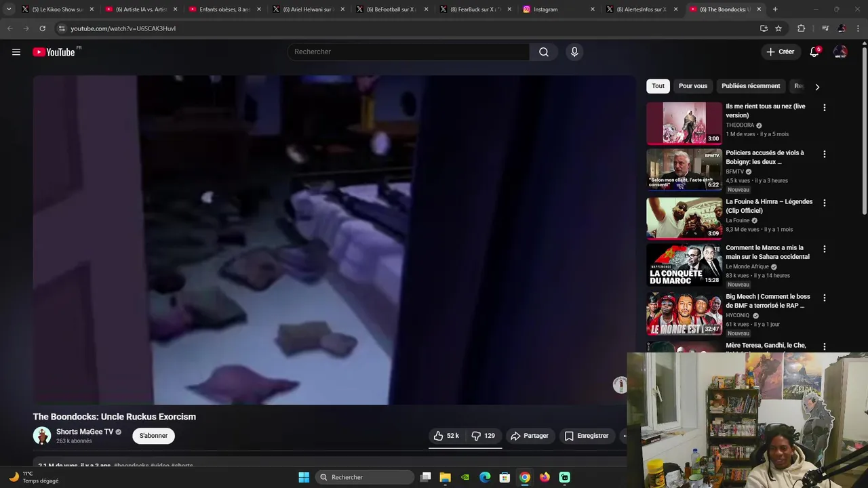Open the THEODORA channel link

740,125
